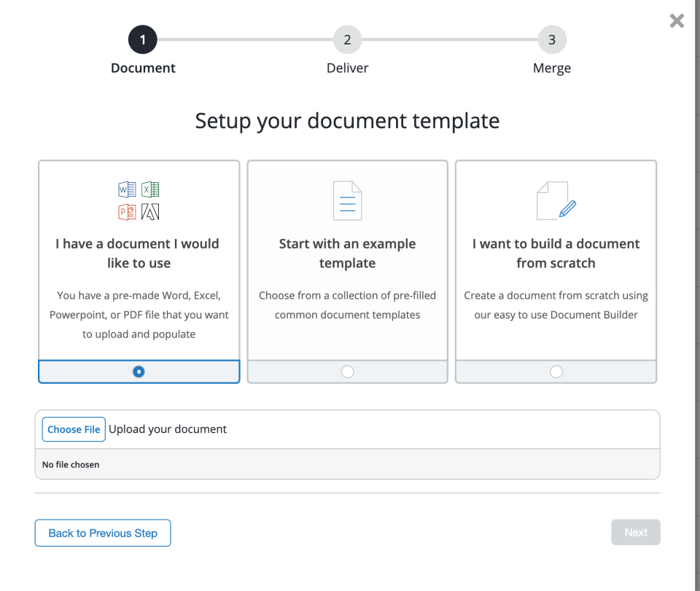
Task: Click the PDF file type icon
Action: (x=150, y=212)
